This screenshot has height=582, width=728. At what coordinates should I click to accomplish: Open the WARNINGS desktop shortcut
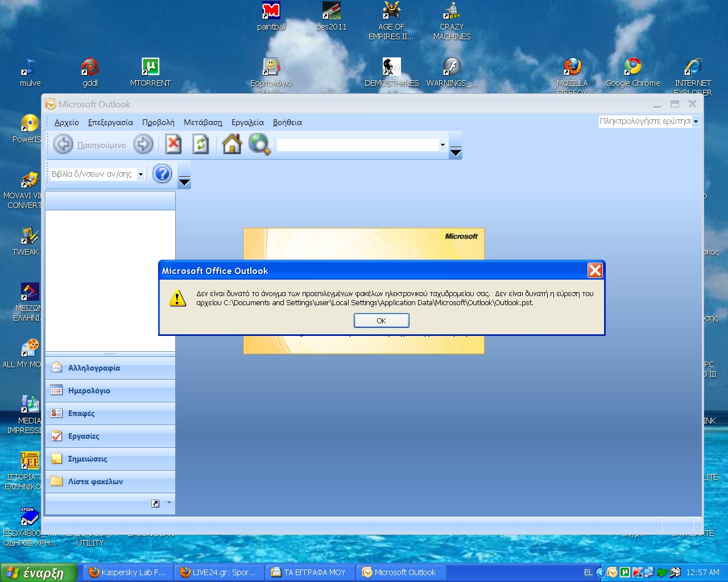click(x=452, y=73)
